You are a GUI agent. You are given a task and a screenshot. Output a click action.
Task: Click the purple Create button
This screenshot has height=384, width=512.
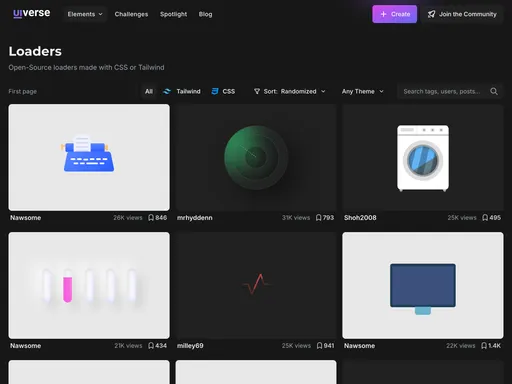point(394,14)
